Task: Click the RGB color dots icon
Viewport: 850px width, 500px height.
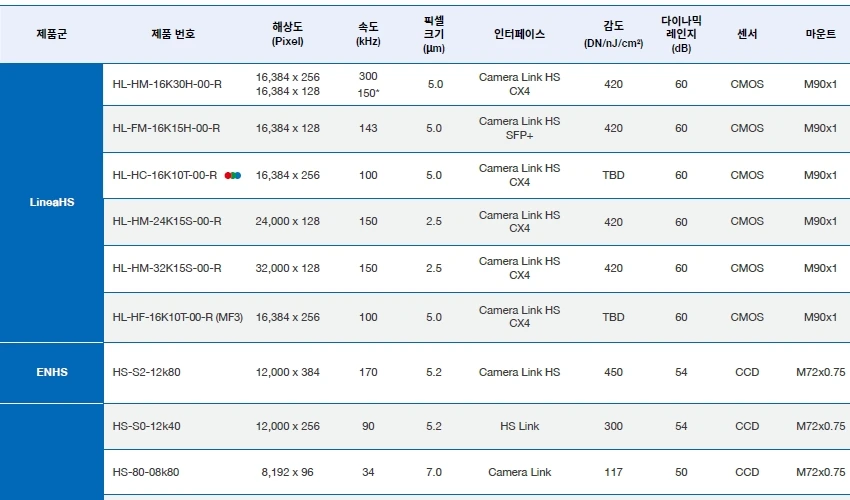Action: 233,175
